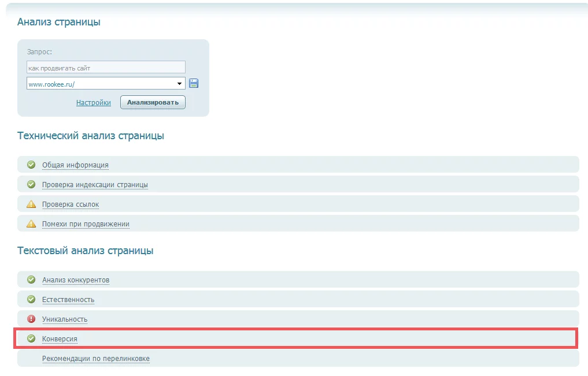588x376 pixels.
Task: Expand the Проверка индексации страницы section
Action: tap(95, 185)
